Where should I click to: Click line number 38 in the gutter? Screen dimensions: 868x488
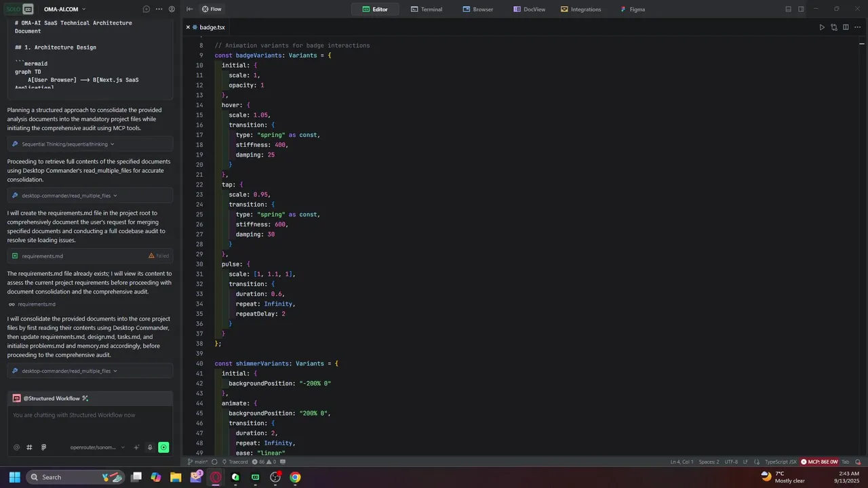click(x=199, y=344)
